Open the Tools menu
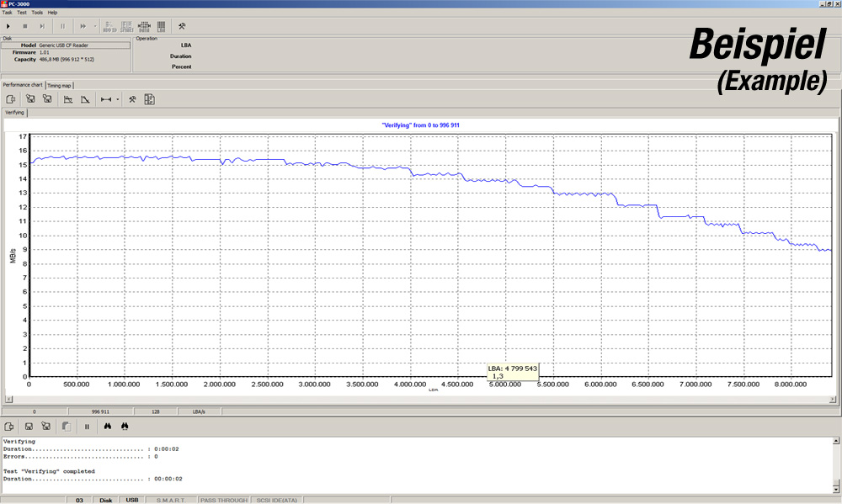Image resolution: width=842 pixels, height=504 pixels. [x=37, y=13]
